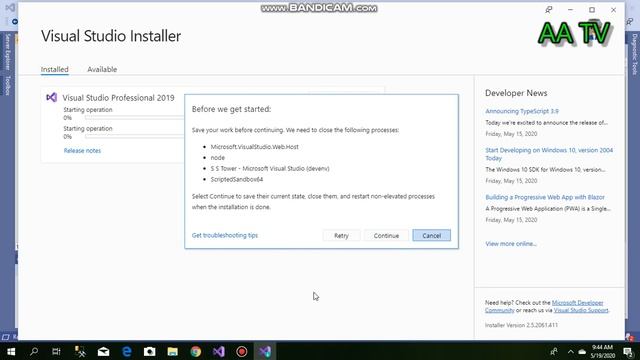The image size is (640, 360).
Task: Open People icon in system tray
Action: [x=554, y=351]
